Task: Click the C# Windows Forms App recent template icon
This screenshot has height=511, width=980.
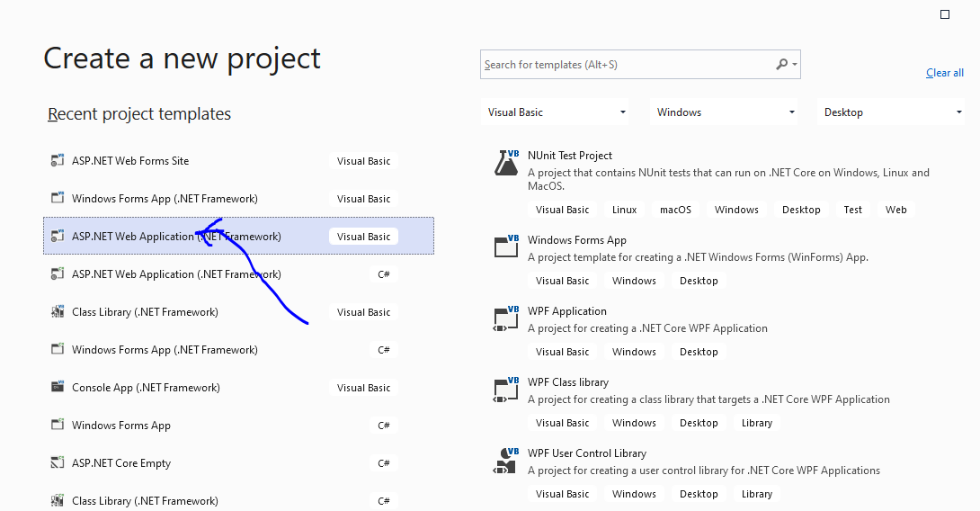Action: [x=58, y=425]
